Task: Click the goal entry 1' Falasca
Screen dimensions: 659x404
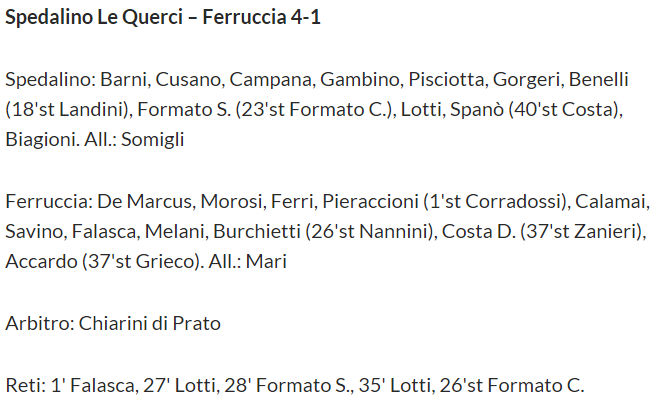Action: 92,386
